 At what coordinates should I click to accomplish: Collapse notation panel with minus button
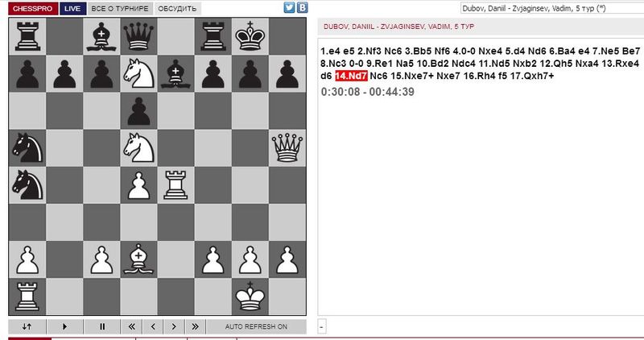click(322, 327)
